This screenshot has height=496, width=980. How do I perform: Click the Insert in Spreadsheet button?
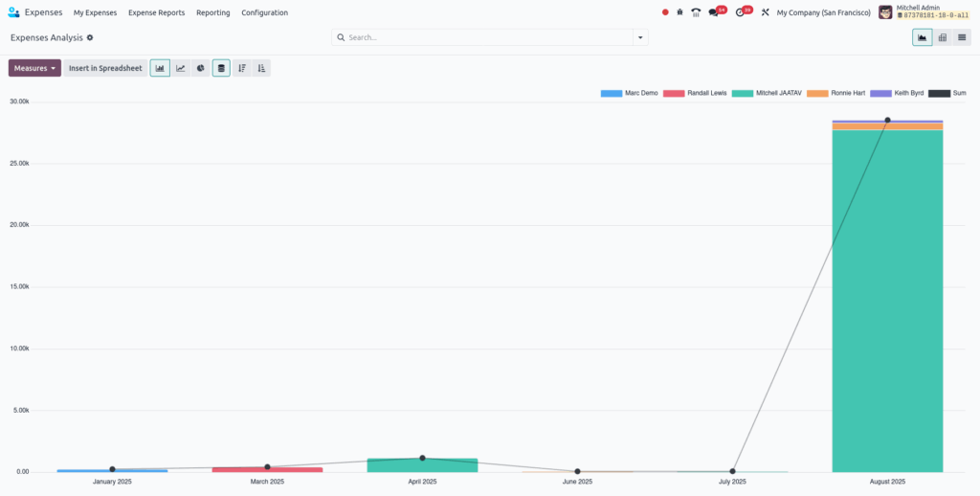105,68
